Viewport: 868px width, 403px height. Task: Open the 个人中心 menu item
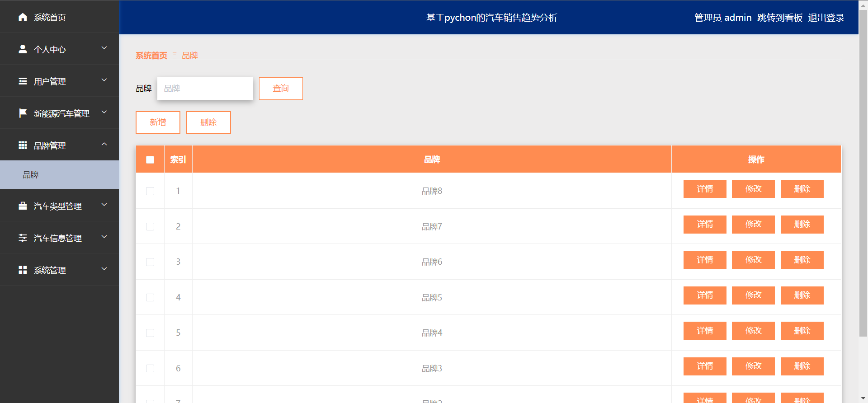coord(59,48)
